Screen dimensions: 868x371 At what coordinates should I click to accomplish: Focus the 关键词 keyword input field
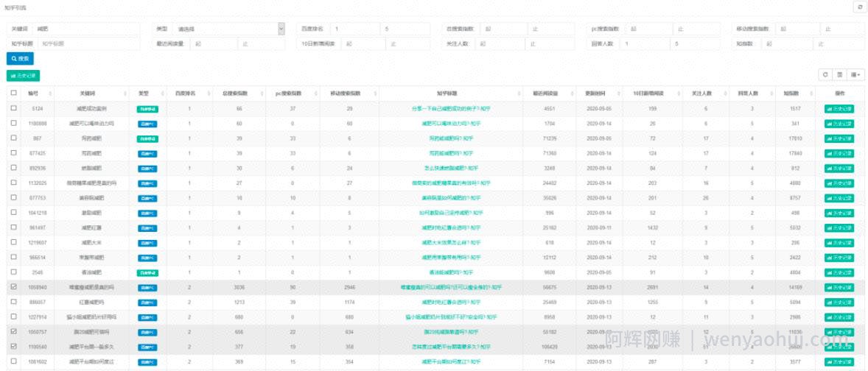tap(86, 29)
